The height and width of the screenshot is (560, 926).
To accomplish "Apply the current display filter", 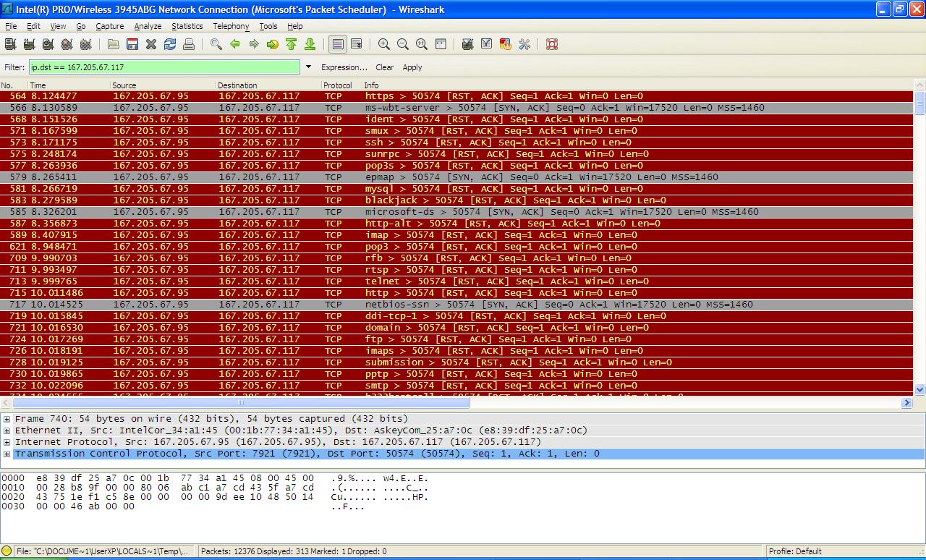I will (412, 67).
